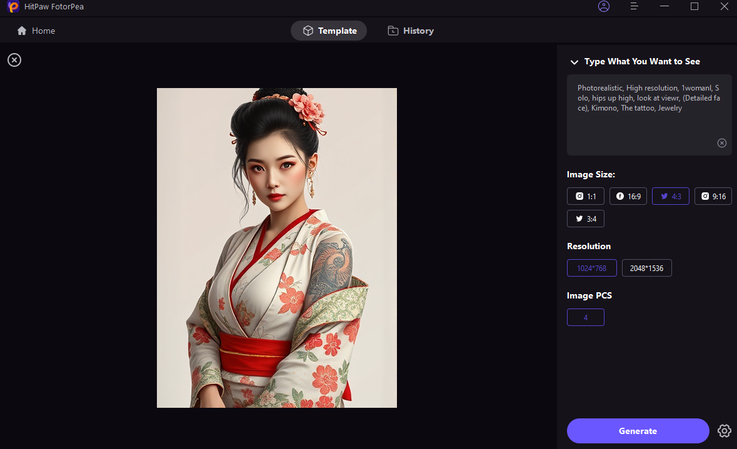This screenshot has height=449, width=737.
Task: Click the user account profile icon
Action: 604,6
